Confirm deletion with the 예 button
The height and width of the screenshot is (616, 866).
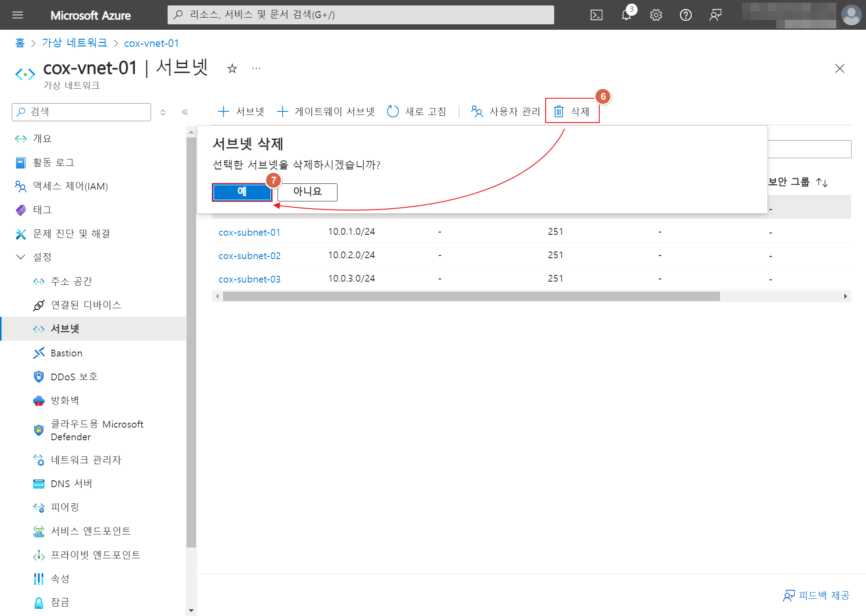(242, 192)
